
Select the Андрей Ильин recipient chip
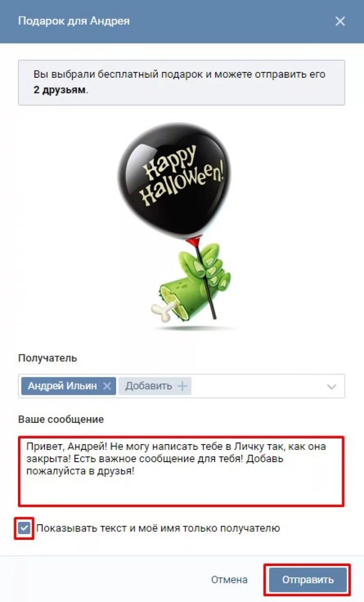pos(63,386)
